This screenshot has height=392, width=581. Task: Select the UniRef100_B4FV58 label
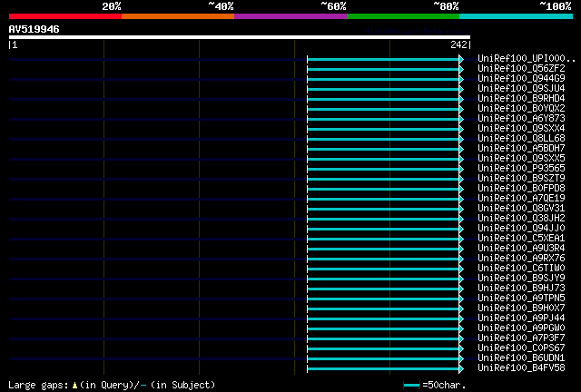[521, 368]
